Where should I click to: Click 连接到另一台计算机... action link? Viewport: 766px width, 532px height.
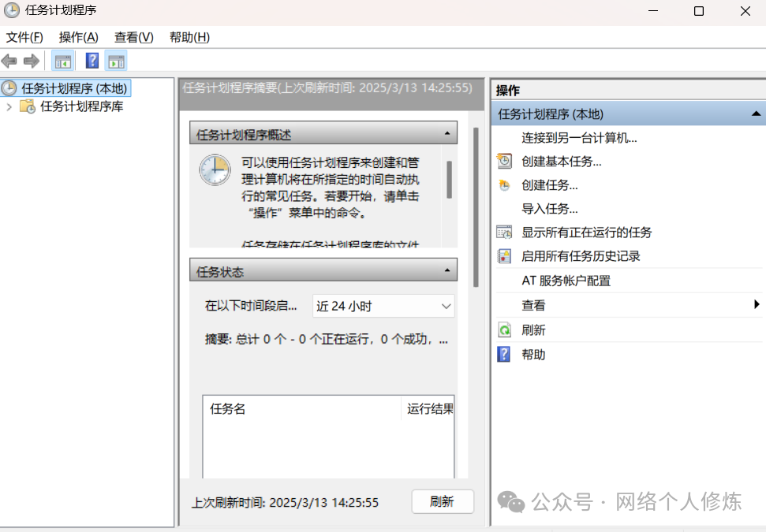pyautogui.click(x=579, y=138)
